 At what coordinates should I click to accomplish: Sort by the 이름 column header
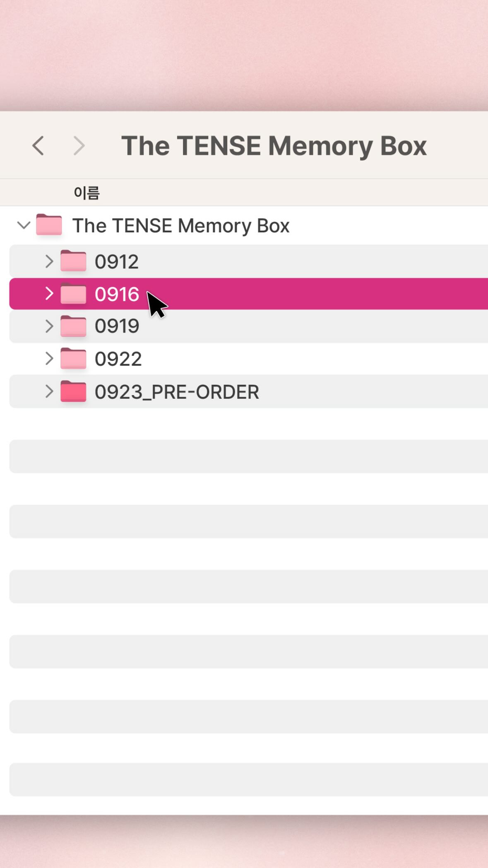click(87, 193)
